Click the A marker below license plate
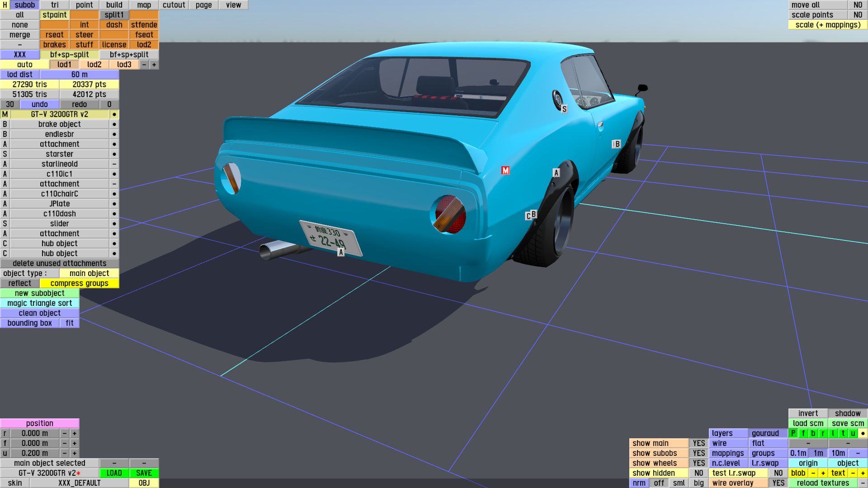 341,253
